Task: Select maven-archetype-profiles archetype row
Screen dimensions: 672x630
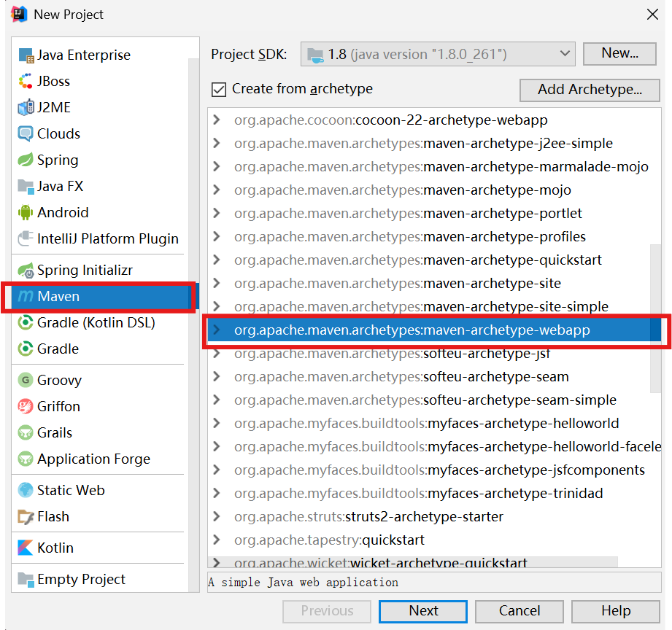Action: pos(434,236)
